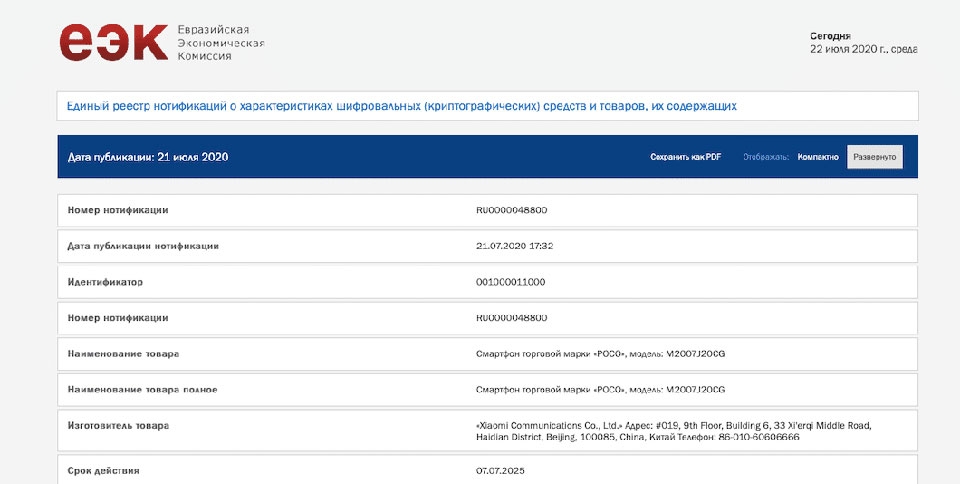This screenshot has height=484, width=960.
Task: Click Сохранить как PDF
Action: pyautogui.click(x=685, y=157)
